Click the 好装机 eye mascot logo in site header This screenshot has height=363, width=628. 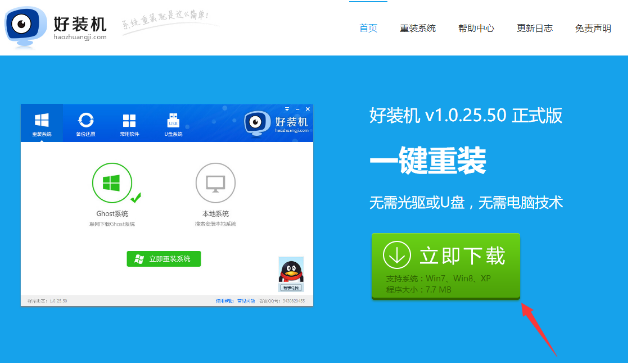point(25,26)
